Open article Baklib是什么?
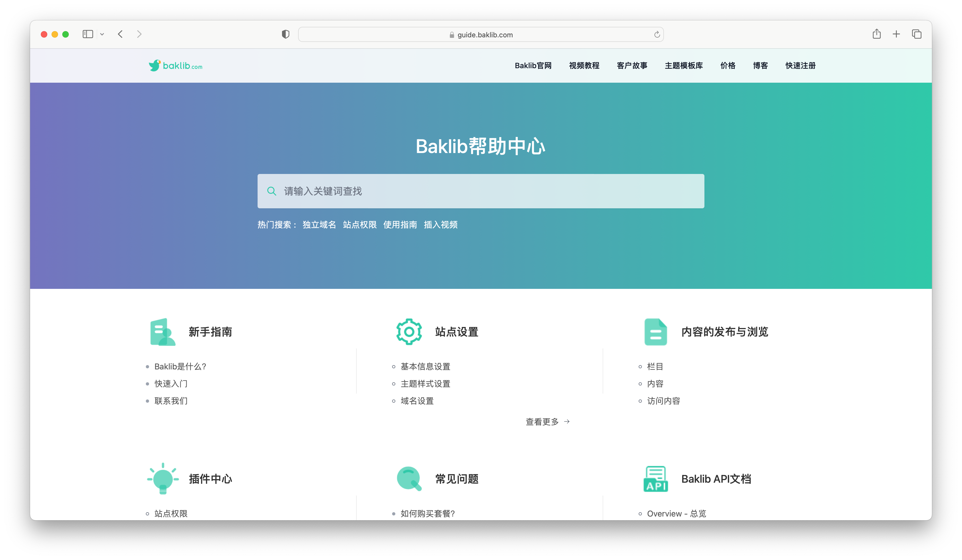Viewport: 962px width, 560px height. click(x=180, y=367)
